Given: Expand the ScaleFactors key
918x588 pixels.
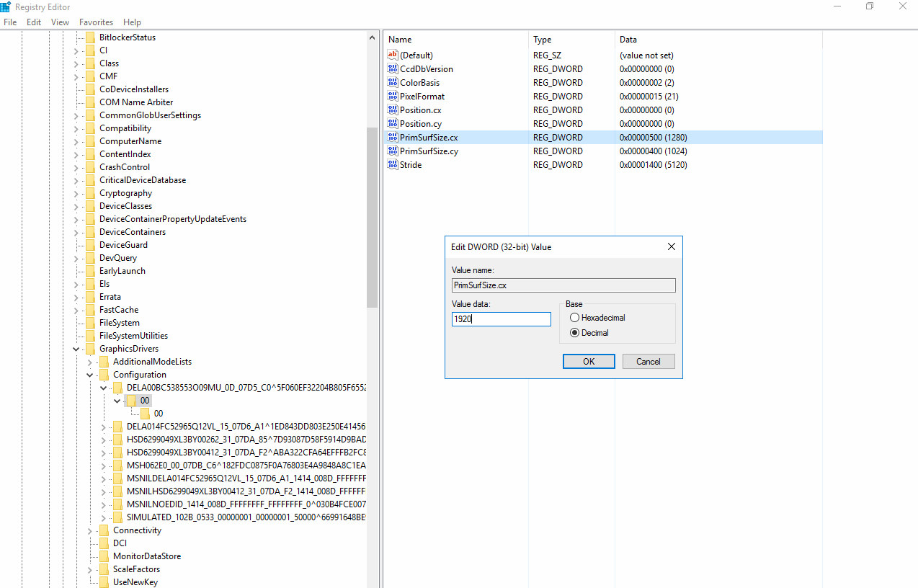Looking at the screenshot, I should point(90,569).
